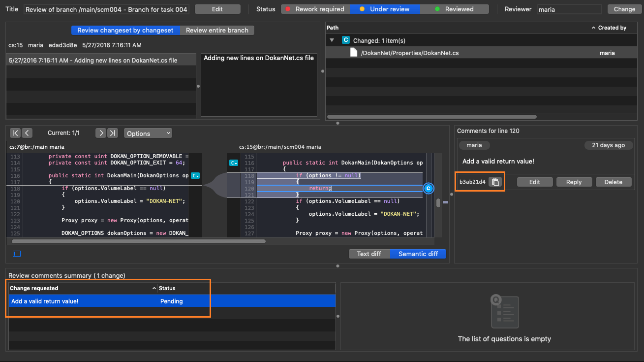Click the Reviewer field containing maria

569,9
